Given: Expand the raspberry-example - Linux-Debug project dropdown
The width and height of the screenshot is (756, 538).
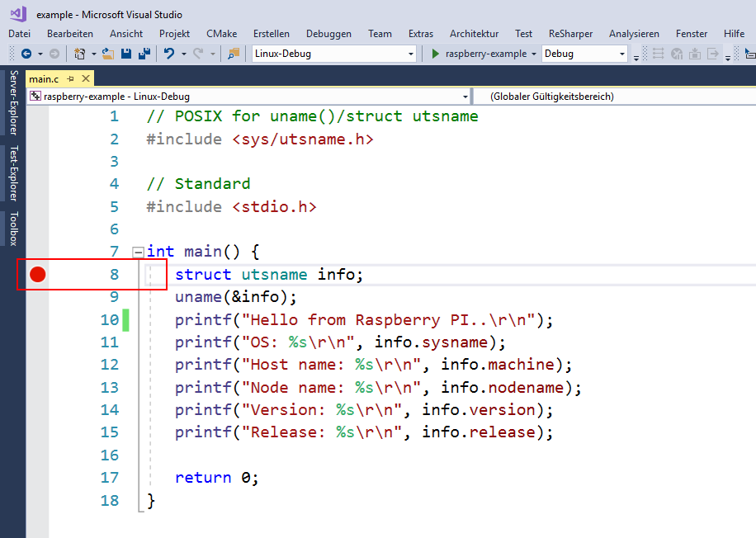Looking at the screenshot, I should tap(464, 97).
